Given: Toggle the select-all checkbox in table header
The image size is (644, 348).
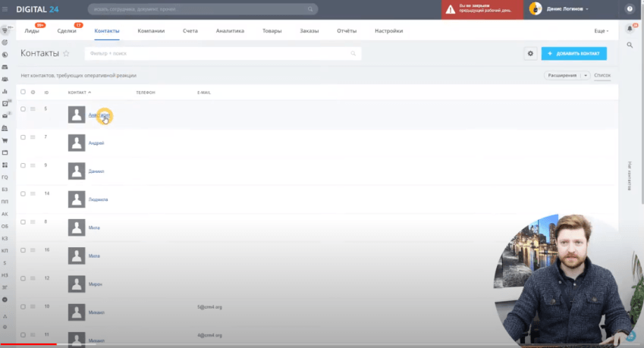Looking at the screenshot, I should [x=23, y=92].
